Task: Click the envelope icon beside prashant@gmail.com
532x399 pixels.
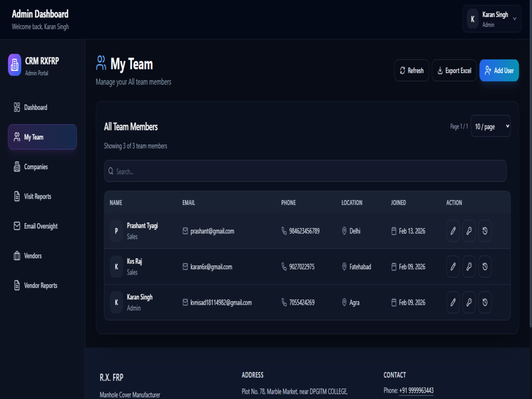Action: (x=185, y=231)
